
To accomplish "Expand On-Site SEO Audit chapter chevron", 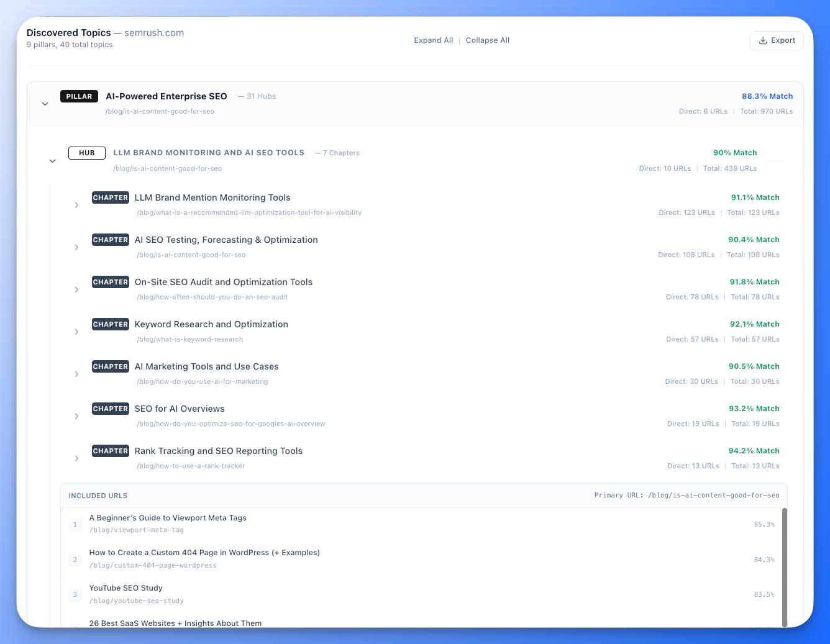I will (x=76, y=289).
